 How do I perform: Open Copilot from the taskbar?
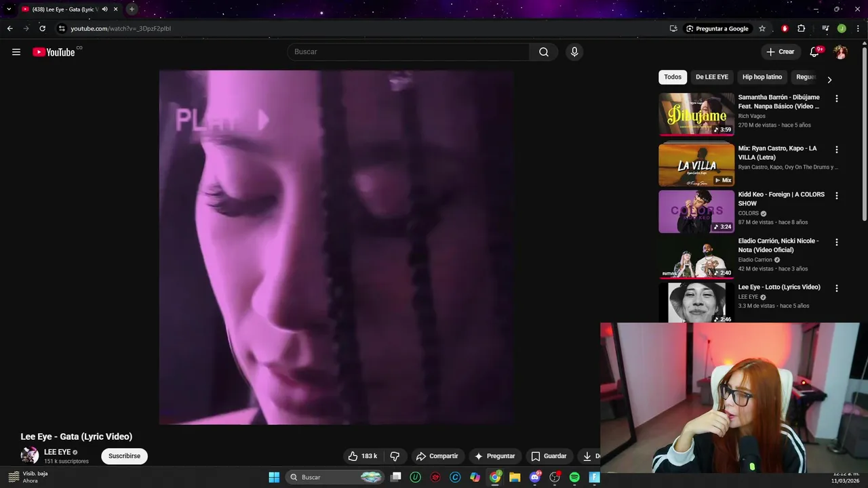(475, 477)
